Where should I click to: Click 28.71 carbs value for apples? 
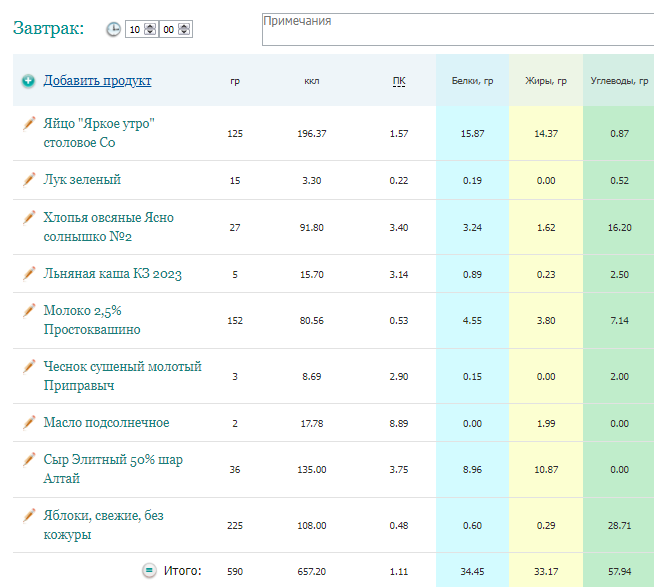click(620, 526)
